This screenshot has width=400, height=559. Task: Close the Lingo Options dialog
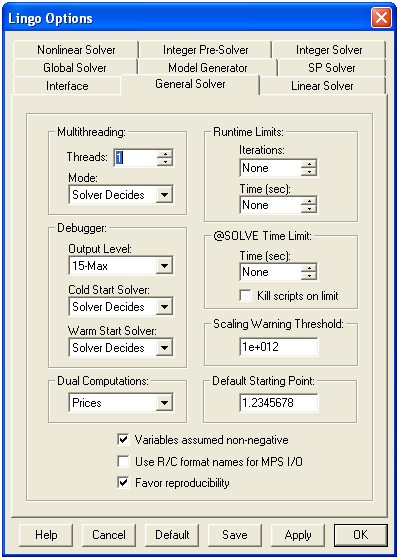[x=381, y=17]
